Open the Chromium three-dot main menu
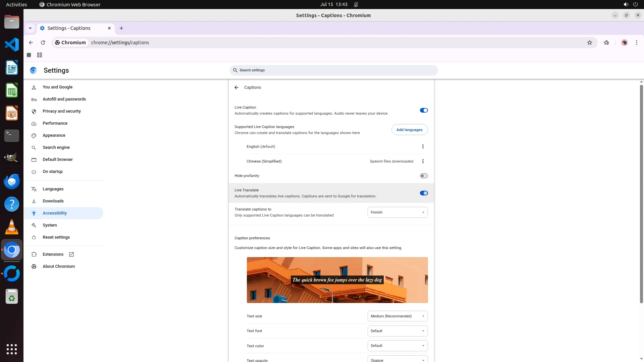Viewport: 644px width, 362px height. pyautogui.click(x=636, y=43)
